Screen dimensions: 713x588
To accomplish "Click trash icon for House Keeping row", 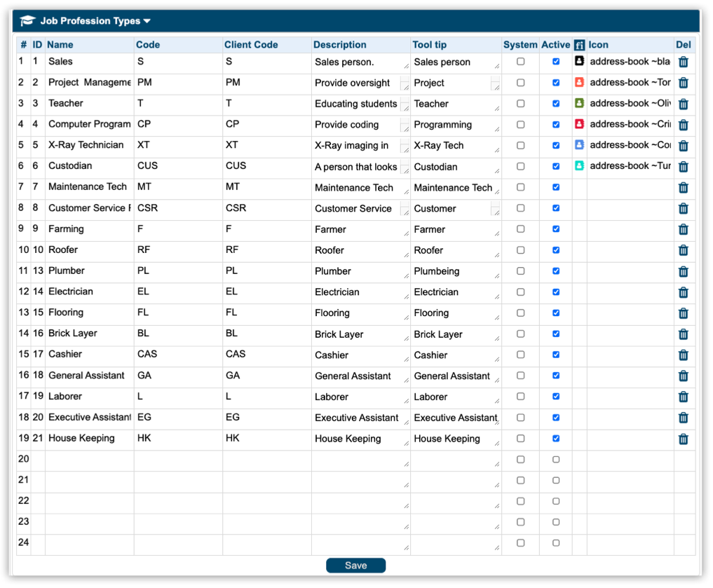I will (683, 439).
